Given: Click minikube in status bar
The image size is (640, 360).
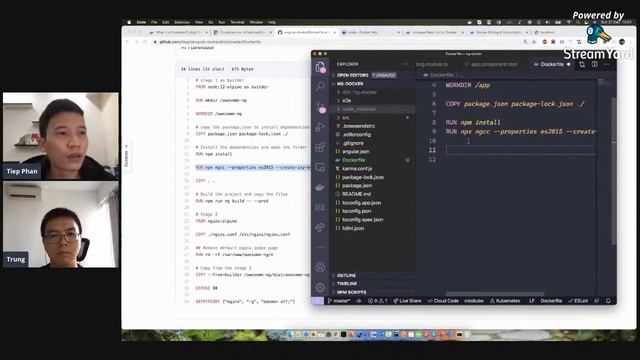Looking at the screenshot, I should 474,301.
